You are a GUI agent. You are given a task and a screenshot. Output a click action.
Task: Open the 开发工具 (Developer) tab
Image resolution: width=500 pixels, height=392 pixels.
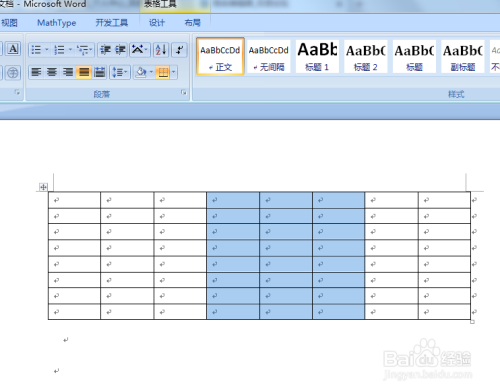[112, 23]
